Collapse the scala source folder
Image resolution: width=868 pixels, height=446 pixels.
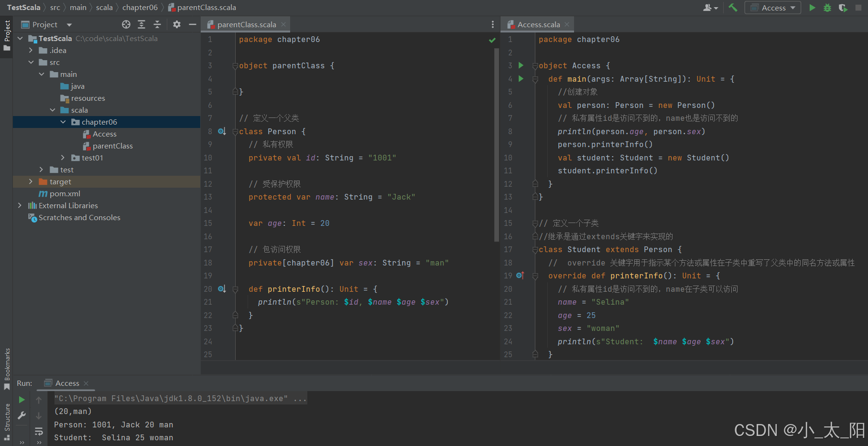tap(52, 110)
